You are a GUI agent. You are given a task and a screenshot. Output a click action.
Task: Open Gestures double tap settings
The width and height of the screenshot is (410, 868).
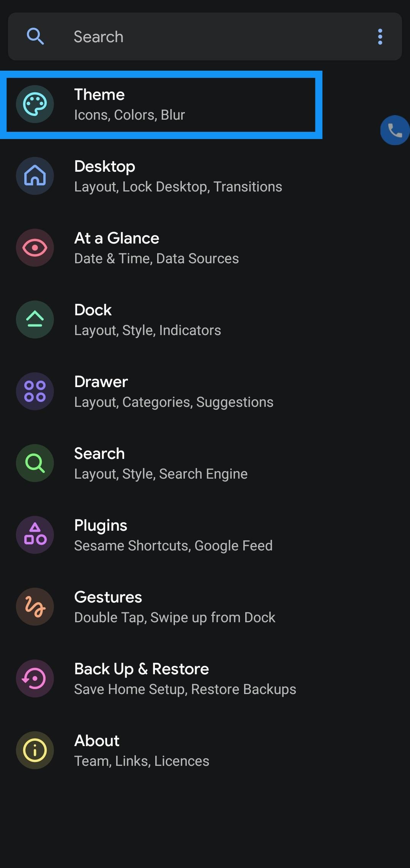point(205,607)
